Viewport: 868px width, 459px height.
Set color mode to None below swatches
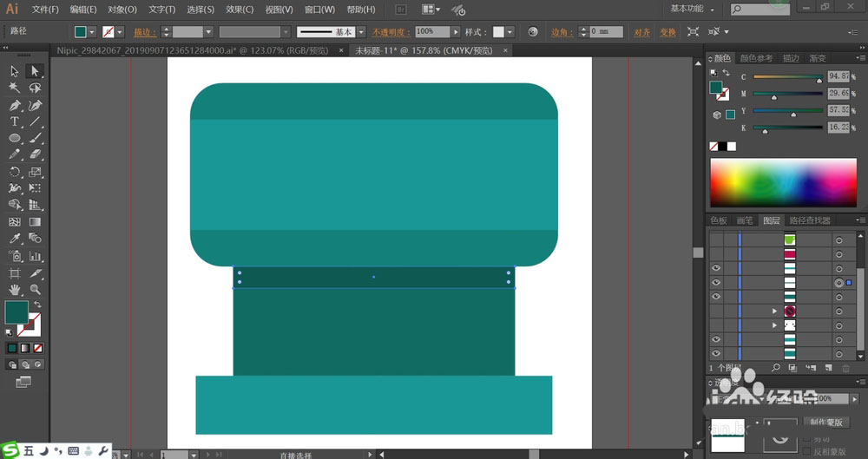pyautogui.click(x=37, y=348)
